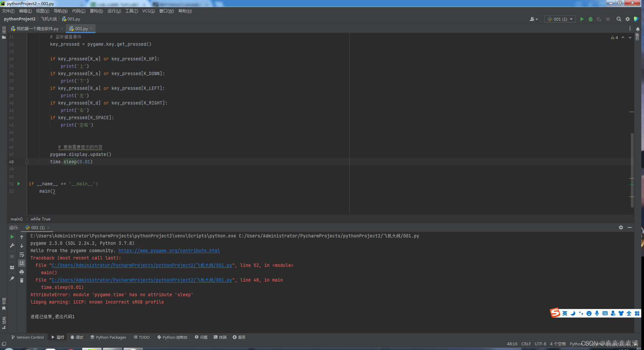
Task: Navigate up the stack trace arrow
Action: pos(22,237)
